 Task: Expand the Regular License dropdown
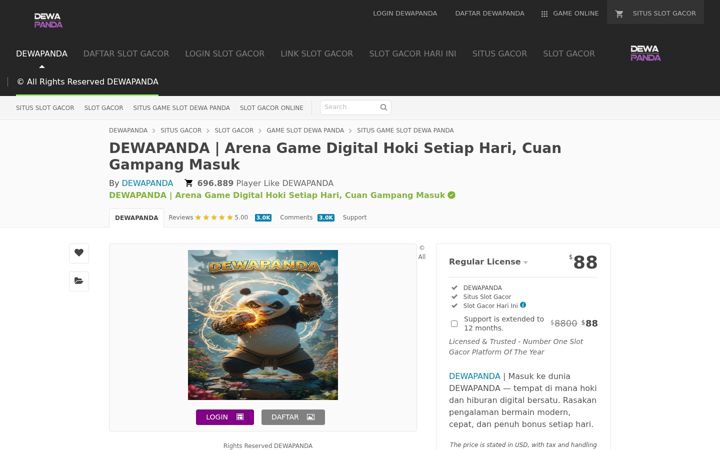(x=488, y=262)
